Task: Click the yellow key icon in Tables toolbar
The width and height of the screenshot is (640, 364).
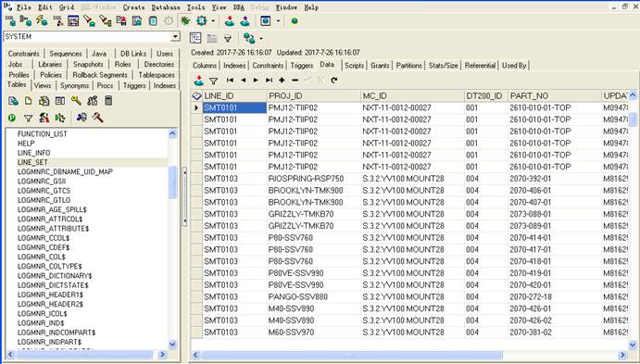Action: [x=76, y=100]
